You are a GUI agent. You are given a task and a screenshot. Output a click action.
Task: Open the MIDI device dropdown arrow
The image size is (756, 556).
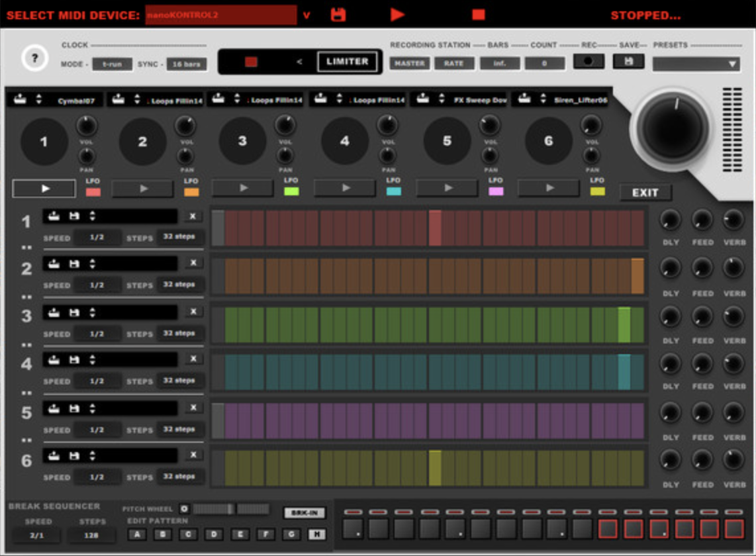coord(307,15)
